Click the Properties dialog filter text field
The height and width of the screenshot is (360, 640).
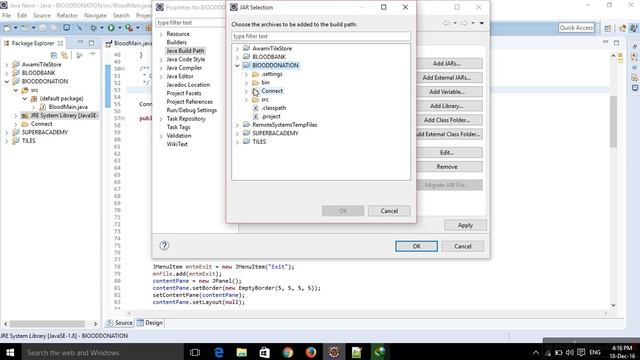tap(190, 23)
